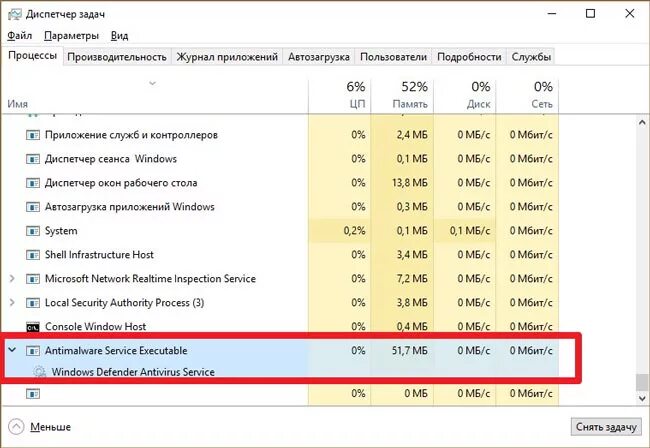Switch to Журнал приложений tab
The width and height of the screenshot is (650, 448).
(x=227, y=57)
